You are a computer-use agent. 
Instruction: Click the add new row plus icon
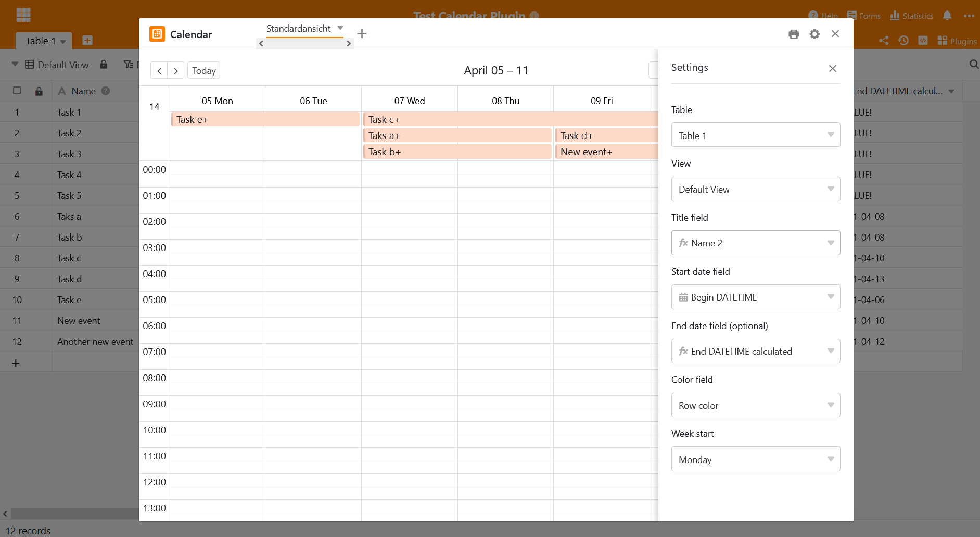point(16,363)
